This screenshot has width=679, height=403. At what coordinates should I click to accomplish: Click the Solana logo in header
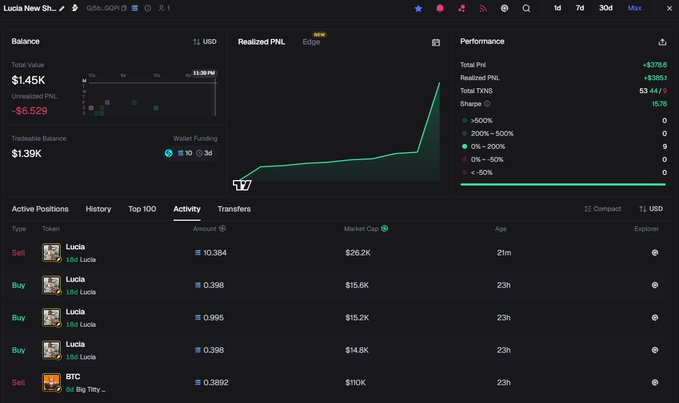tap(135, 8)
